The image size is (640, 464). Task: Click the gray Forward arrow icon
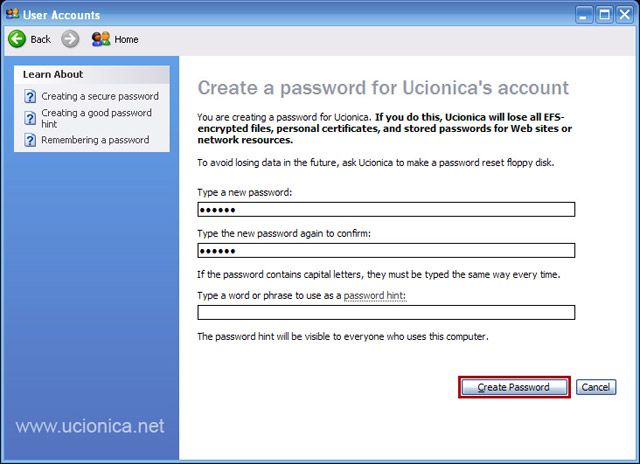pyautogui.click(x=70, y=39)
